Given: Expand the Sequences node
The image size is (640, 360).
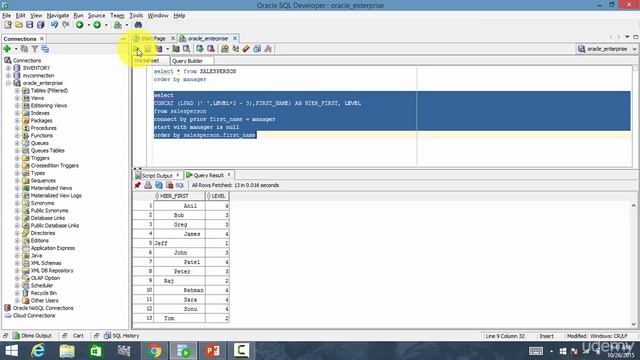Looking at the screenshot, I should tap(17, 180).
